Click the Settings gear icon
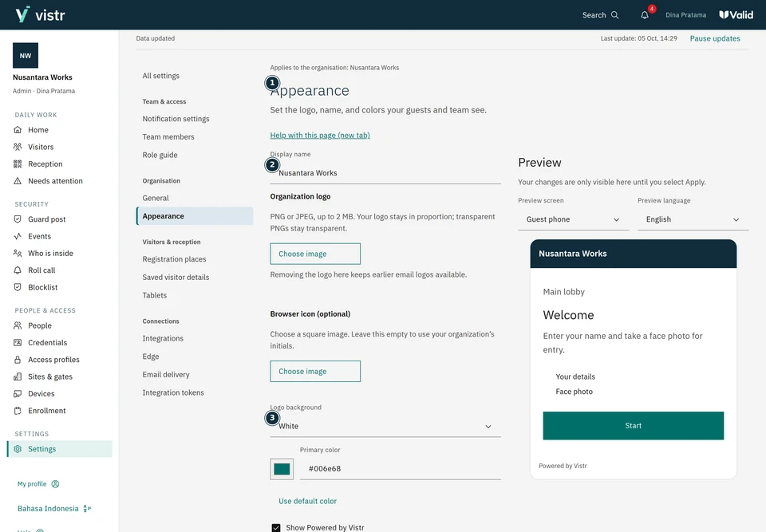Screen dimensions: 766x532 (x=18, y=449)
